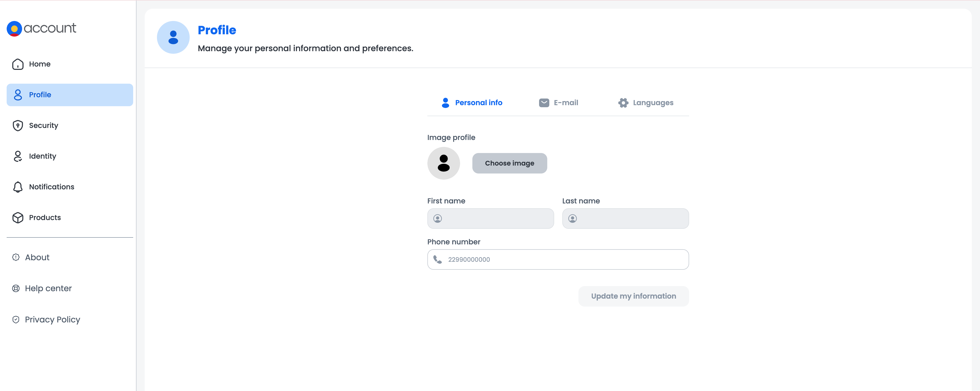Click the gray profile image placeholder
The width and height of the screenshot is (980, 391).
click(443, 163)
